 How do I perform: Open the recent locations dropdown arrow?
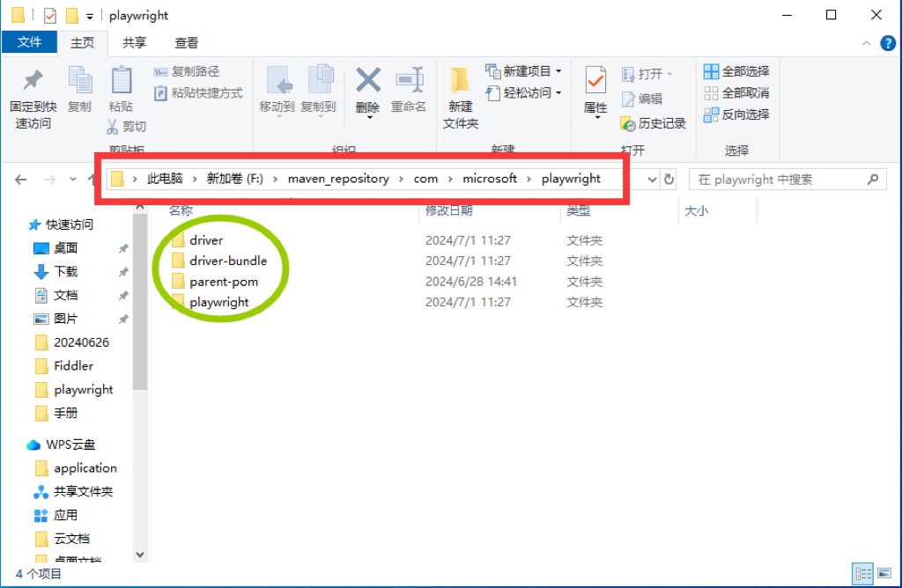(x=73, y=180)
